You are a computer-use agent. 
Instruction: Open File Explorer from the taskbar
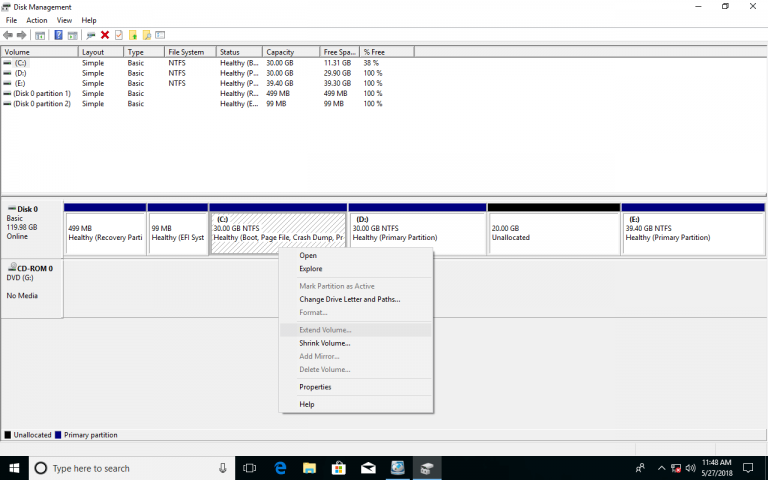click(309, 468)
